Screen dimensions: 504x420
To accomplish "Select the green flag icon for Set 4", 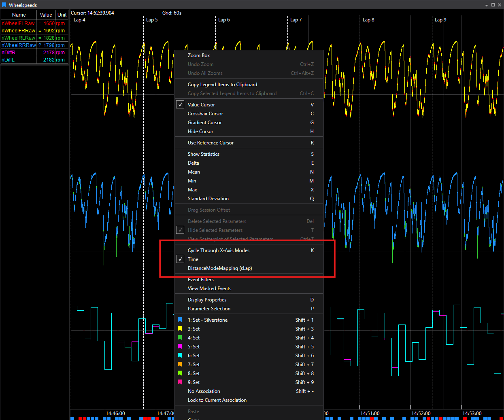I will 180,337.
